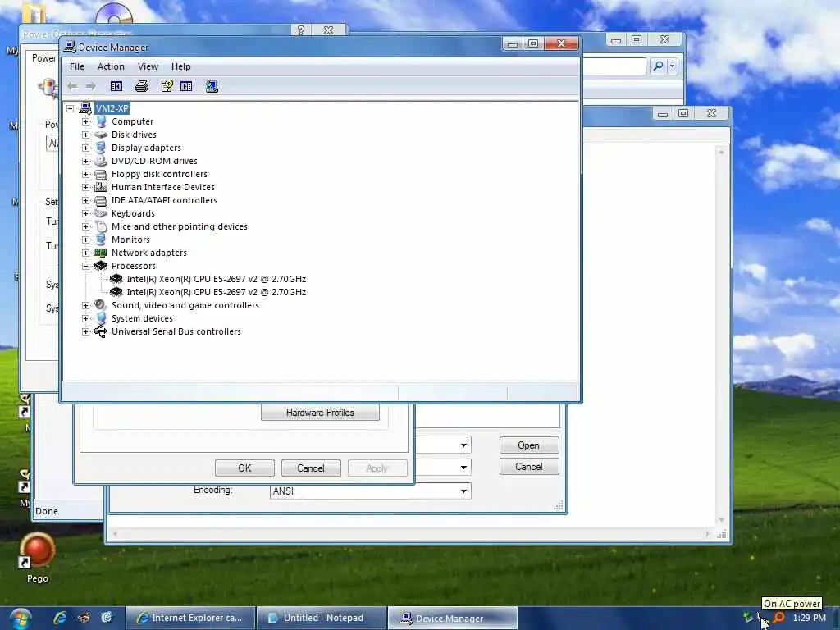Click Cancel below the Open button
Viewport: 840px width, 630px height.
coord(529,467)
